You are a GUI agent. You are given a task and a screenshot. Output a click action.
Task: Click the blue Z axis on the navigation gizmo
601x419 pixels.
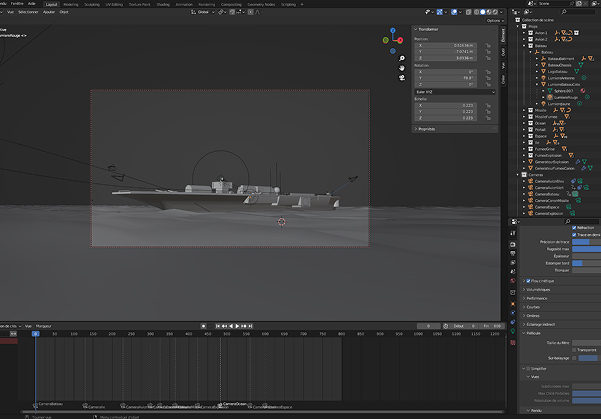coord(393,30)
